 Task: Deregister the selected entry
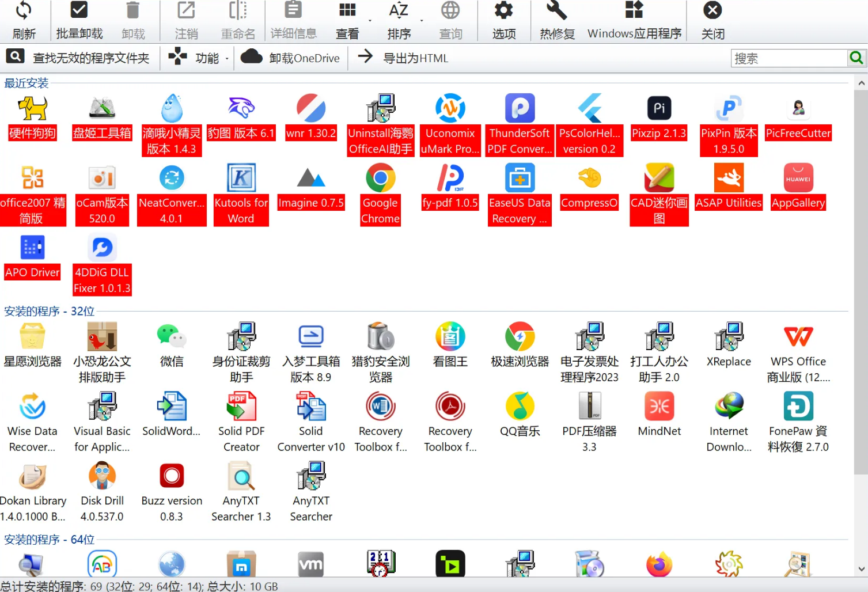pyautogui.click(x=185, y=19)
